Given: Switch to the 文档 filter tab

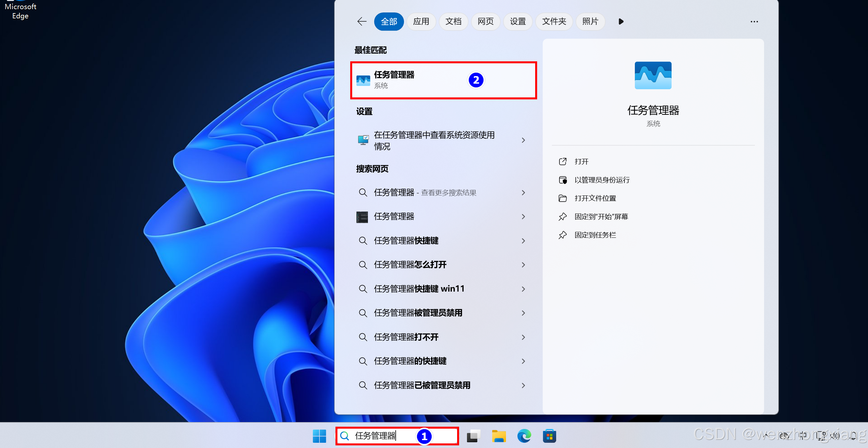Looking at the screenshot, I should (x=453, y=22).
